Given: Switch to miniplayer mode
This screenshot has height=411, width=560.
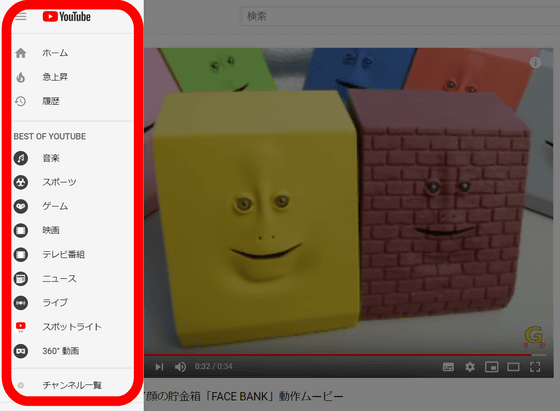Looking at the screenshot, I should point(492,367).
